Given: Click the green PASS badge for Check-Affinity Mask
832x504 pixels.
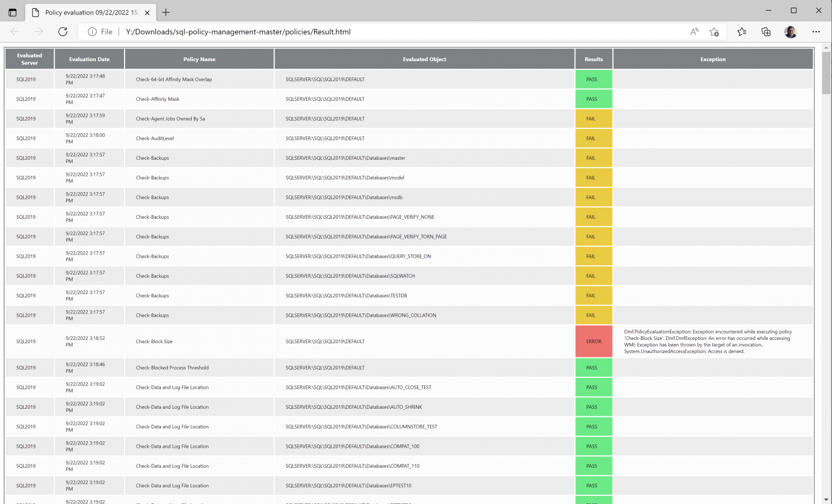Looking at the screenshot, I should click(594, 99).
